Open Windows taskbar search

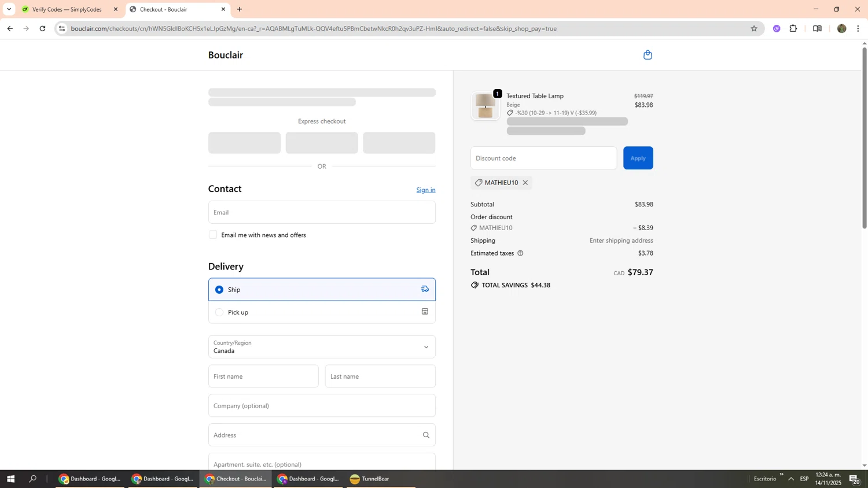click(x=33, y=479)
